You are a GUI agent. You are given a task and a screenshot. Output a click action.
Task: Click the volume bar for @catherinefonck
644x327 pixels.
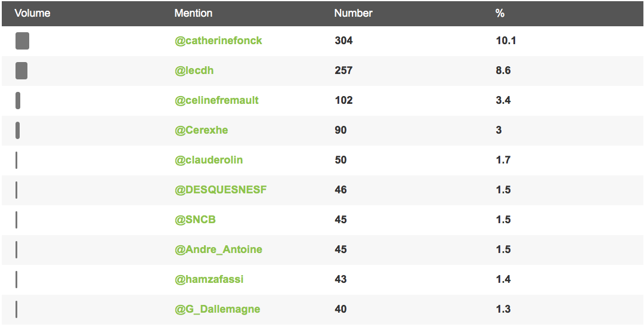pyautogui.click(x=22, y=41)
